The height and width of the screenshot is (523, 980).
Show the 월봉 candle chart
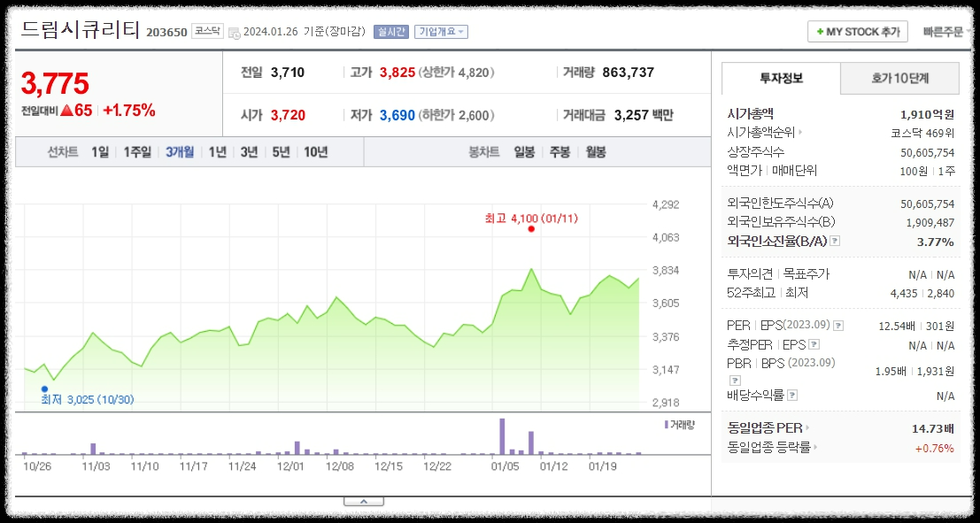(x=596, y=152)
